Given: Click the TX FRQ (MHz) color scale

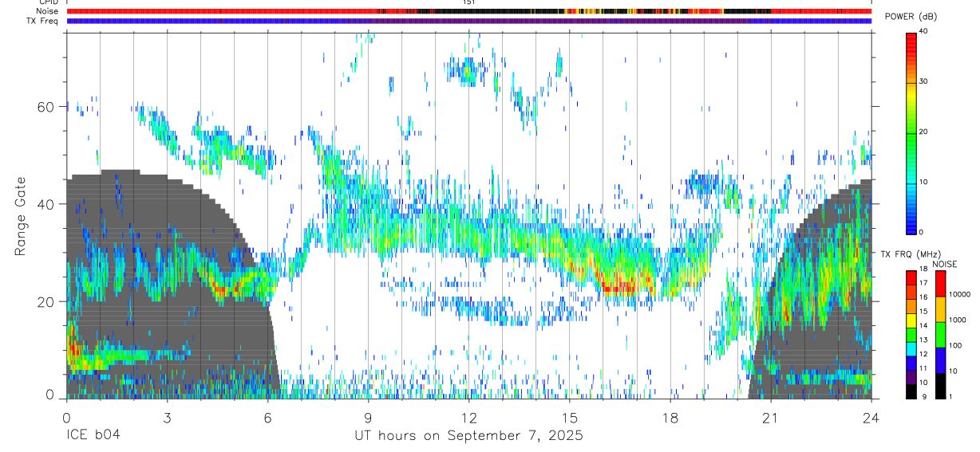Looking at the screenshot, I should pos(911,334).
